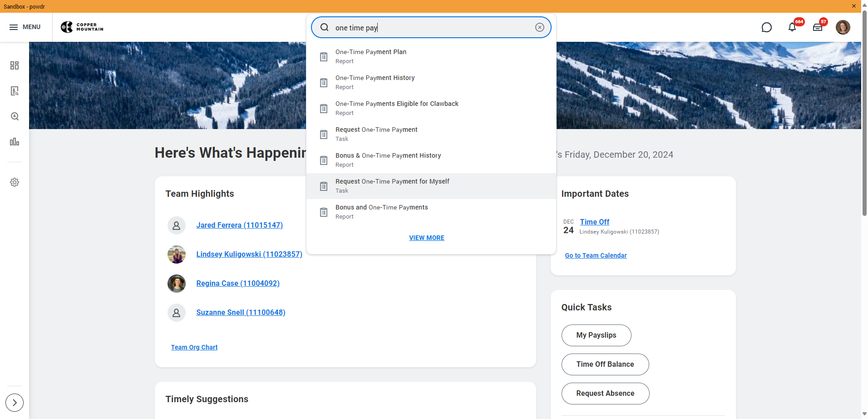Viewport: 868px width, 419px height.
Task: Open the MENU hamburger button
Action: [25, 27]
